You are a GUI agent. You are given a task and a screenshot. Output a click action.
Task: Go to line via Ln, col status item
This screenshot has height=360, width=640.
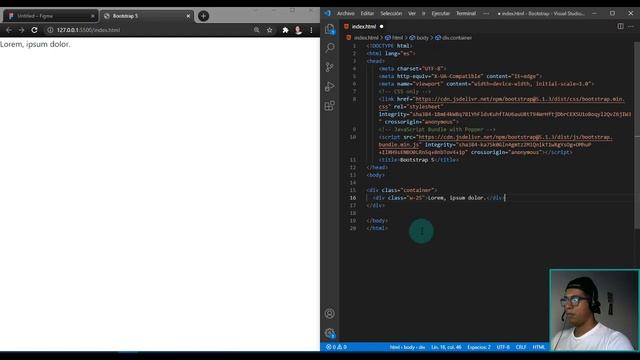pos(446,347)
